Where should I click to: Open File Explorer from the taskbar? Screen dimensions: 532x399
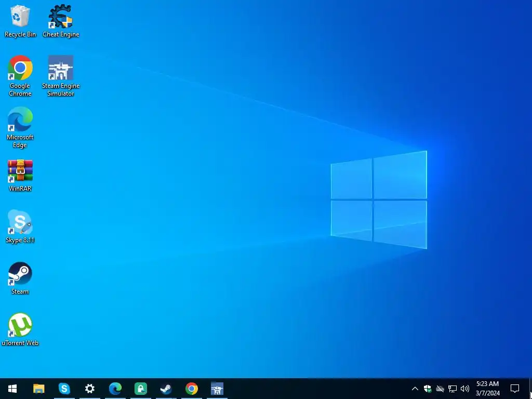tap(38, 389)
